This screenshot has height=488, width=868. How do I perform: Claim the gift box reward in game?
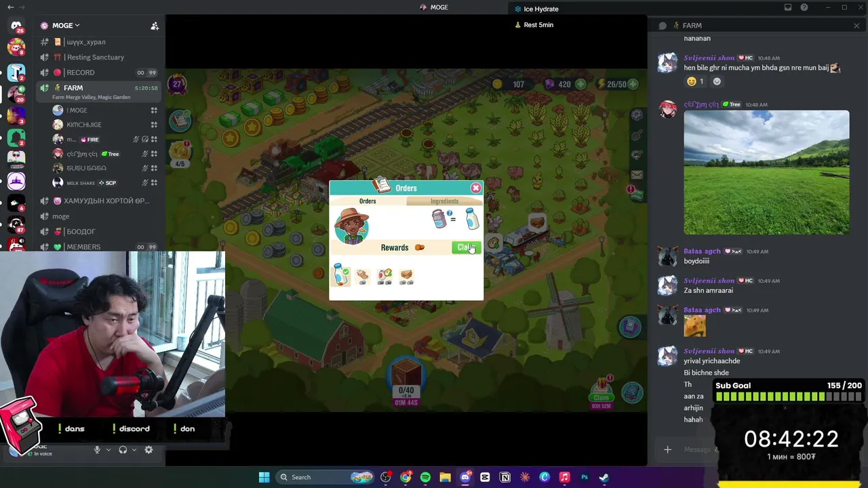click(601, 392)
